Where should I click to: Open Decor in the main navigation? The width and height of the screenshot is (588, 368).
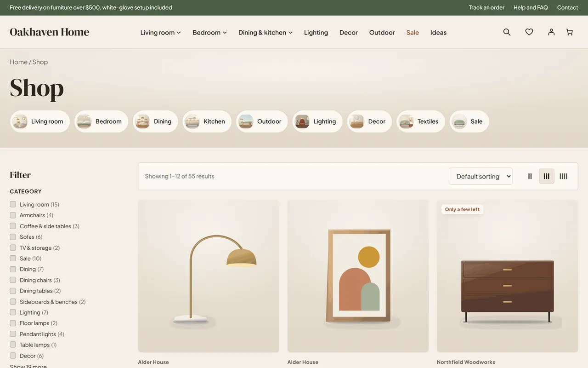[349, 33]
